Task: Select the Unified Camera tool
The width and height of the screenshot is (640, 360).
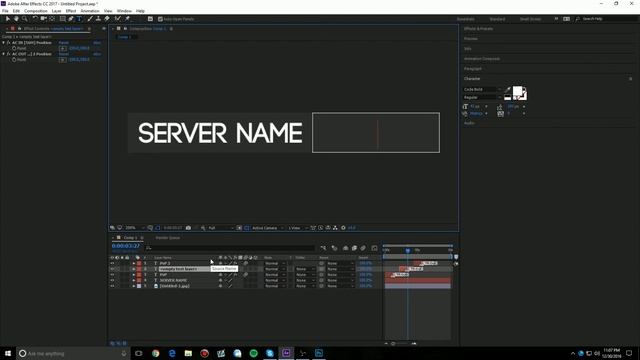Action: 43,19
